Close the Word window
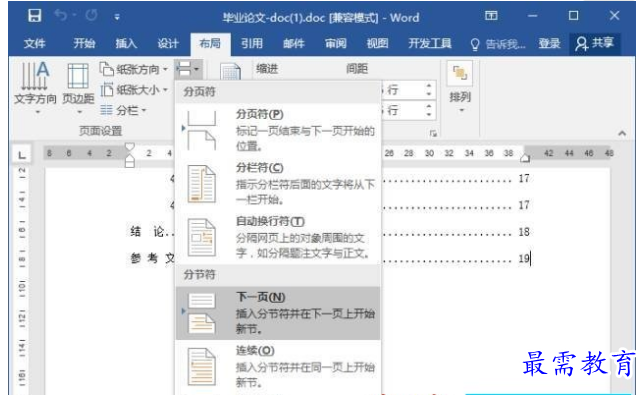The width and height of the screenshot is (644, 395). click(x=614, y=16)
